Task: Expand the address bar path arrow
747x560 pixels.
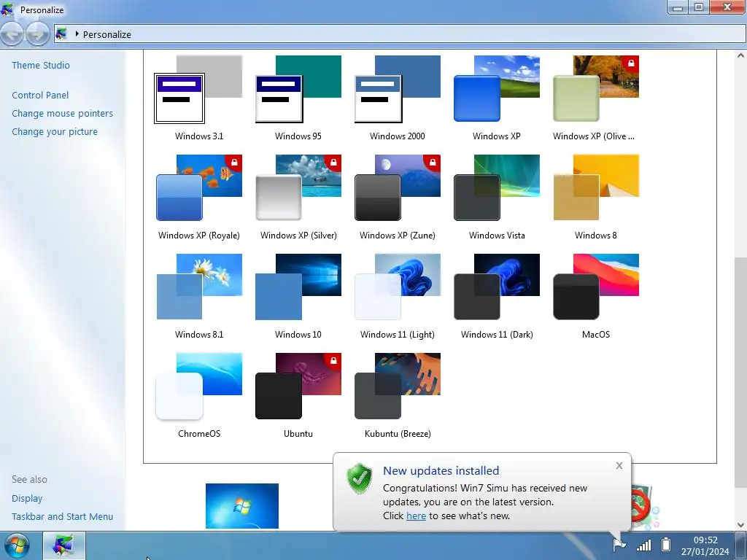Action: [77, 34]
